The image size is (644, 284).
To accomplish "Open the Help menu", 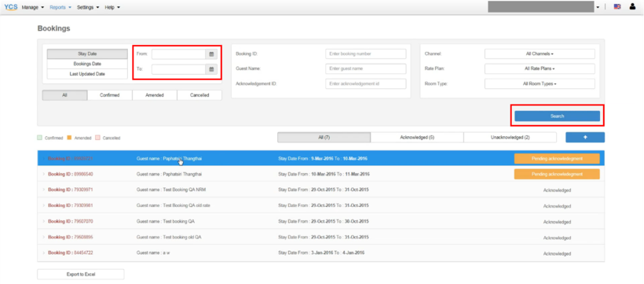I will pos(112,7).
